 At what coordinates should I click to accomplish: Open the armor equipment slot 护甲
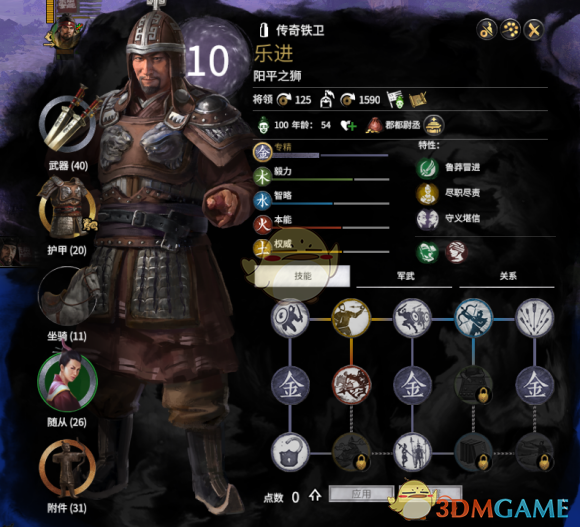pyautogui.click(x=67, y=209)
